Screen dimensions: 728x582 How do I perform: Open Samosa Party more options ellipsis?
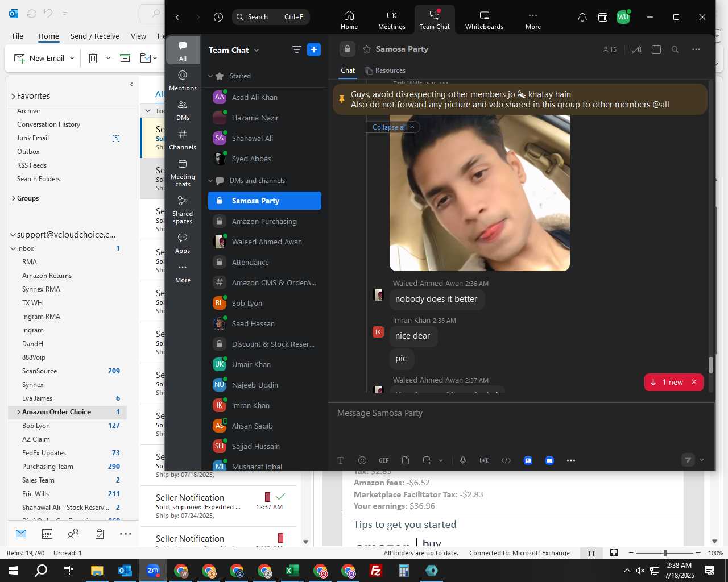[x=696, y=49]
